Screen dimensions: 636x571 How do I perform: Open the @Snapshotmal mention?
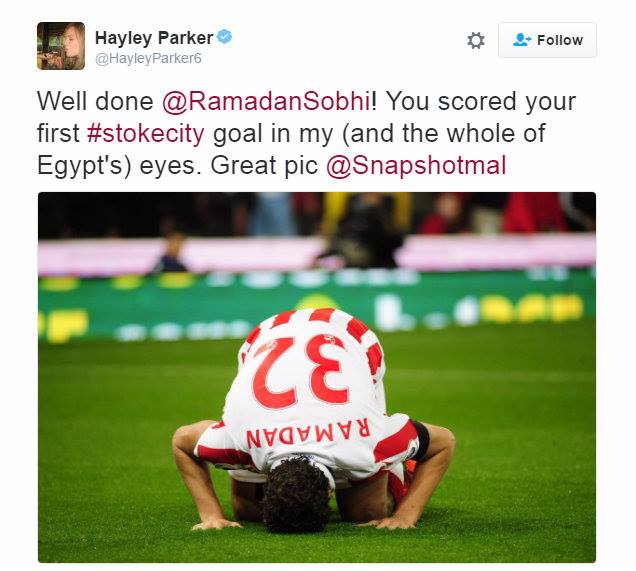[416, 165]
